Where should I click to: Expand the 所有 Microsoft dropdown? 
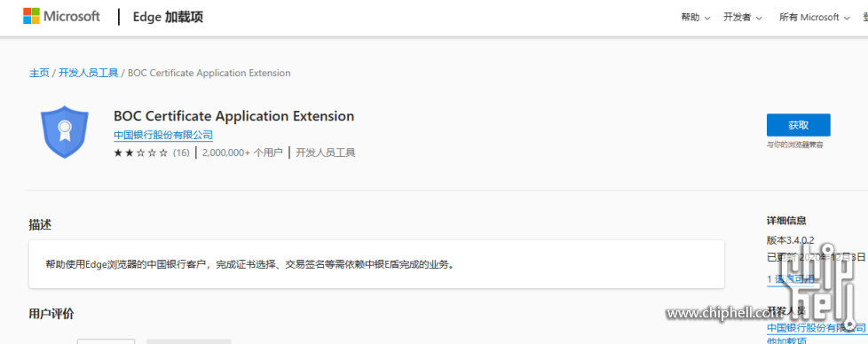[x=814, y=17]
